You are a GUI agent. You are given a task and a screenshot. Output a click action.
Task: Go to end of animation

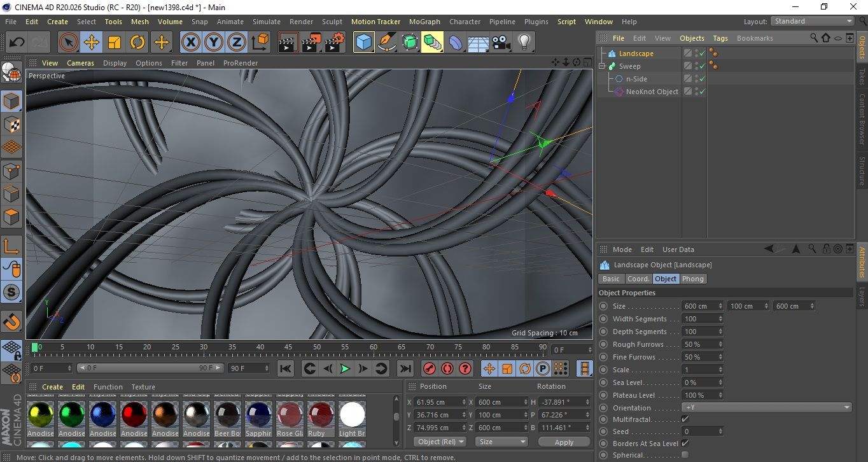pyautogui.click(x=405, y=368)
